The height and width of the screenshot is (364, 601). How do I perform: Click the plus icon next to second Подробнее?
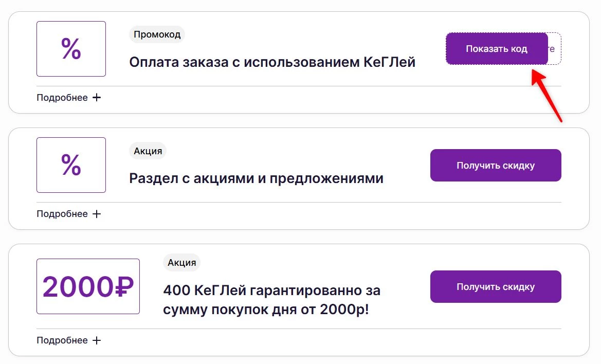point(97,213)
